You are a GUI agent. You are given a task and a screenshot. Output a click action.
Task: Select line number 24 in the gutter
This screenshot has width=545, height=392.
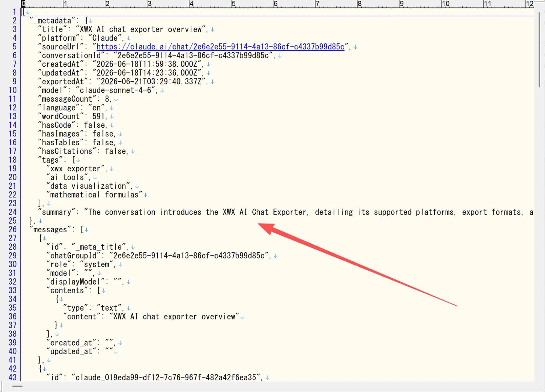pos(12,212)
